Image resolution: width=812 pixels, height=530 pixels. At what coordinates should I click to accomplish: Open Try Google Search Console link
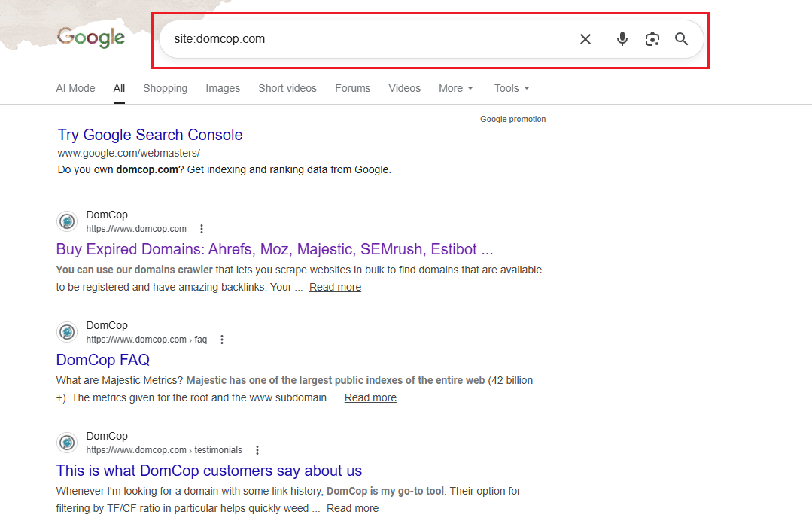click(150, 135)
